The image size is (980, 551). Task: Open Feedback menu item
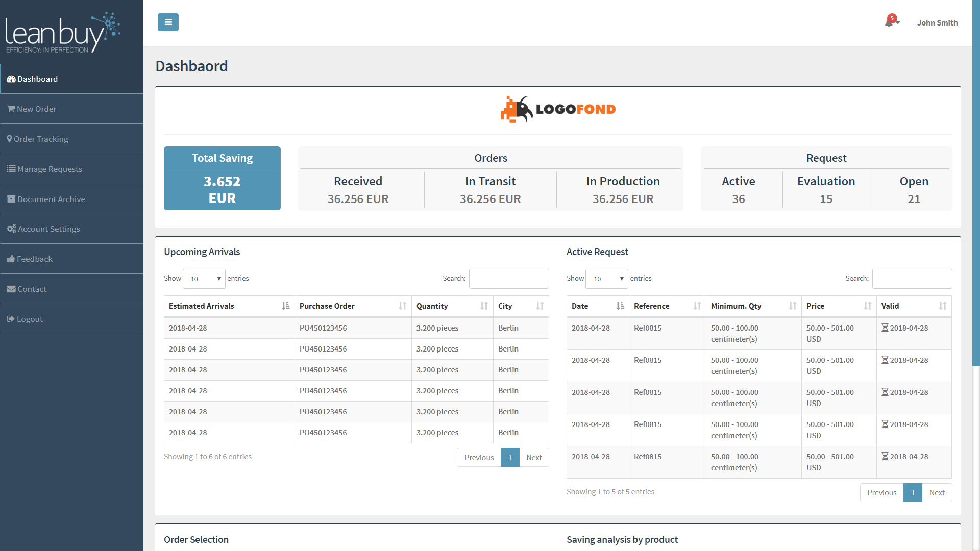tap(72, 259)
